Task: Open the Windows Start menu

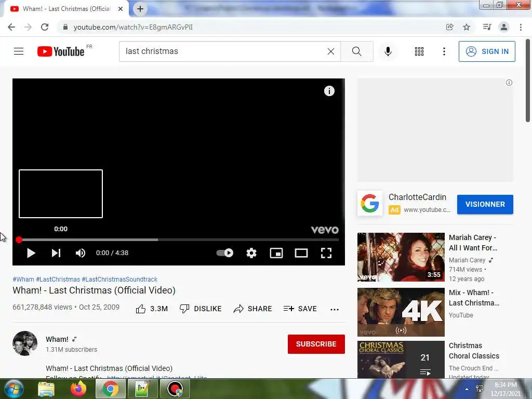Action: pos(14,389)
